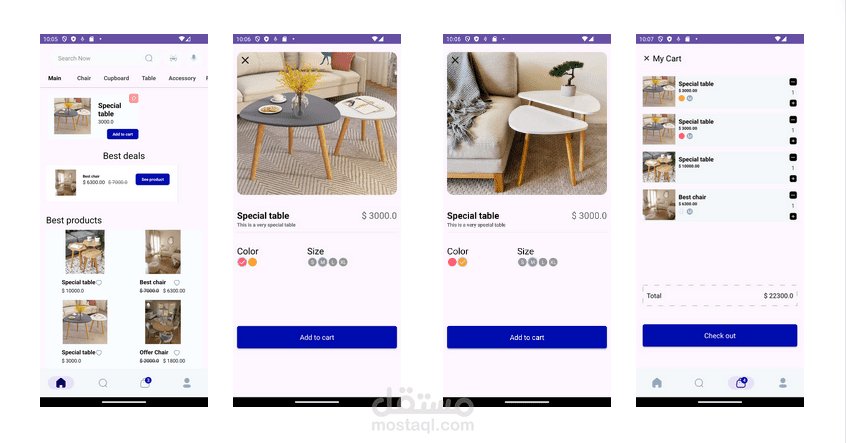Switch to the Accessory category tab
The width and height of the screenshot is (846, 443).
pyautogui.click(x=182, y=78)
